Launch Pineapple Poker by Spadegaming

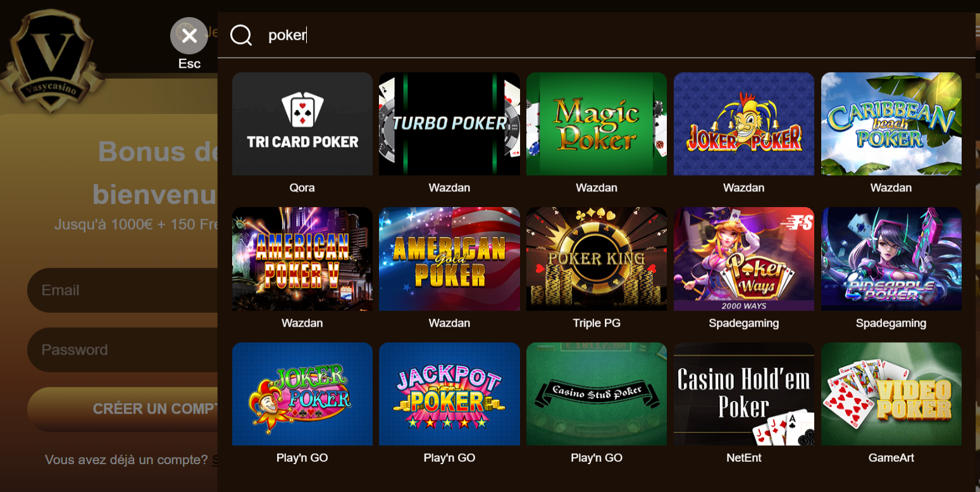pyautogui.click(x=891, y=259)
